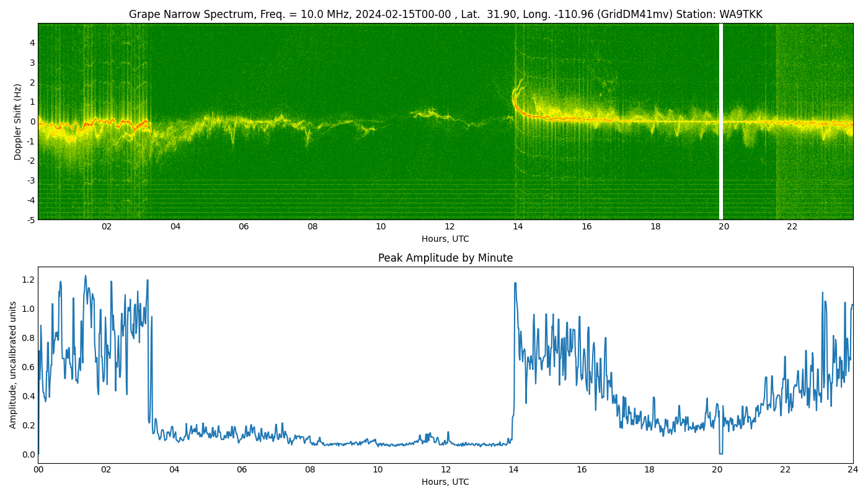Pick hour tick "14" on the amplitude plot

coord(513,469)
